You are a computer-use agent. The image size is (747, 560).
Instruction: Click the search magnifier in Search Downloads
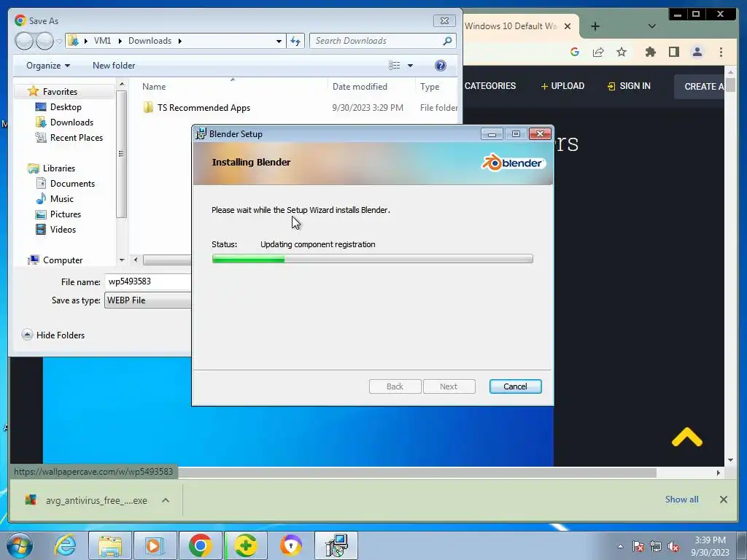click(x=447, y=41)
